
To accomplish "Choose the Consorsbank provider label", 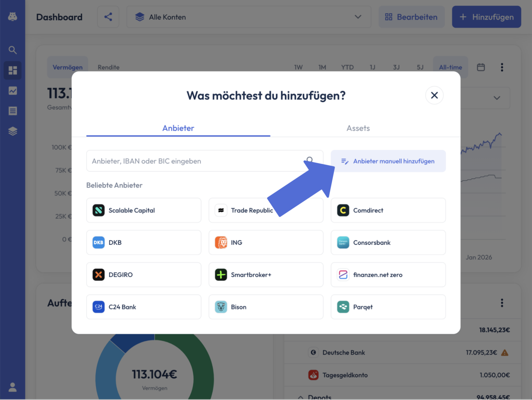I will (x=372, y=243).
